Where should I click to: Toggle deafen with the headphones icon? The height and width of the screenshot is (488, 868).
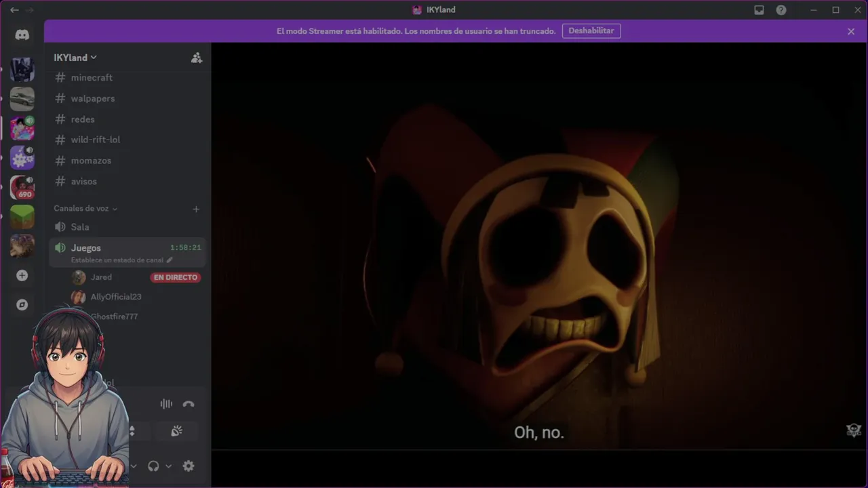(153, 466)
